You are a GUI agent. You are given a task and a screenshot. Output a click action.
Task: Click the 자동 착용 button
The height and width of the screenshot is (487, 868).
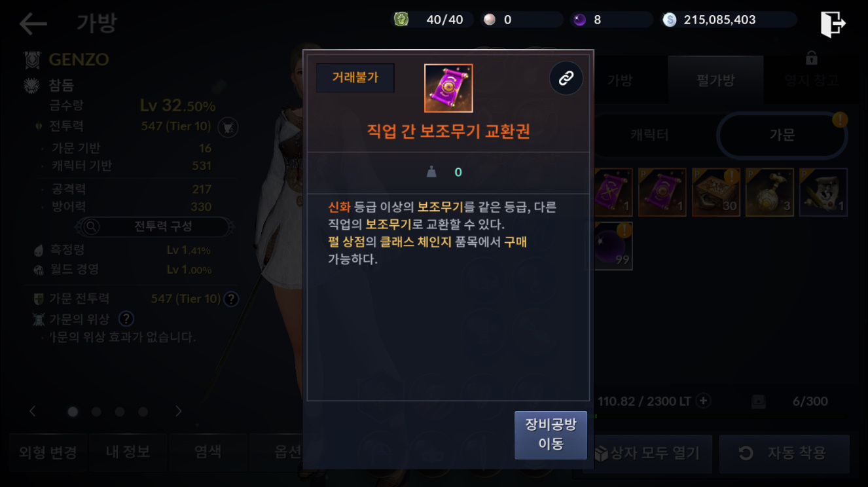(x=784, y=453)
